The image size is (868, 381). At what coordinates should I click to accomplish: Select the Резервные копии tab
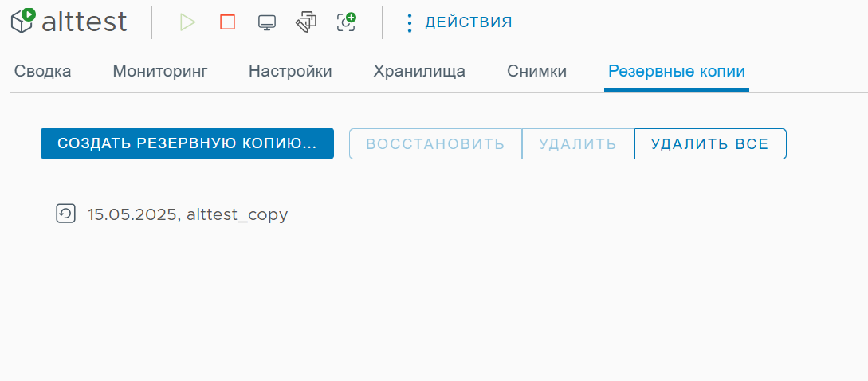(677, 72)
